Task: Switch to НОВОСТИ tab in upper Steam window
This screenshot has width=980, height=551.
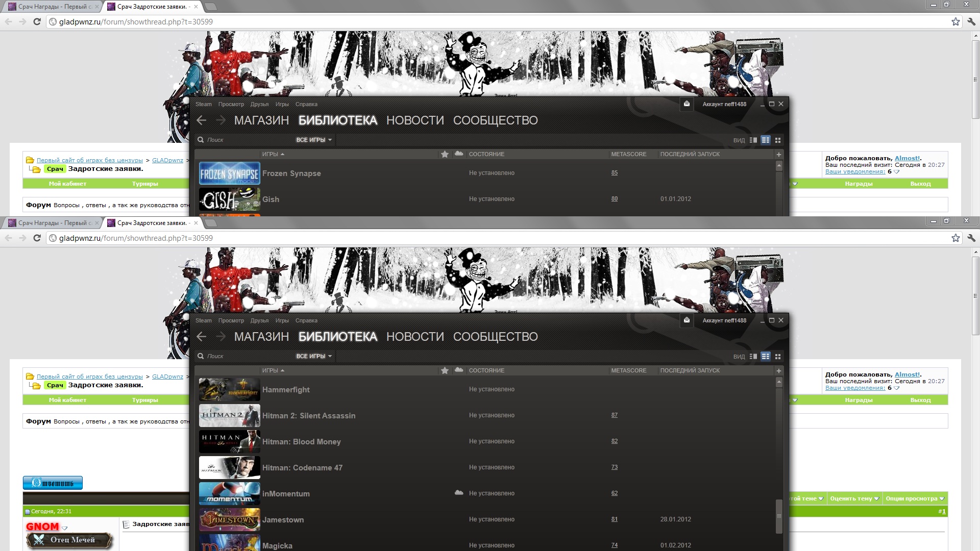Action: click(x=415, y=120)
